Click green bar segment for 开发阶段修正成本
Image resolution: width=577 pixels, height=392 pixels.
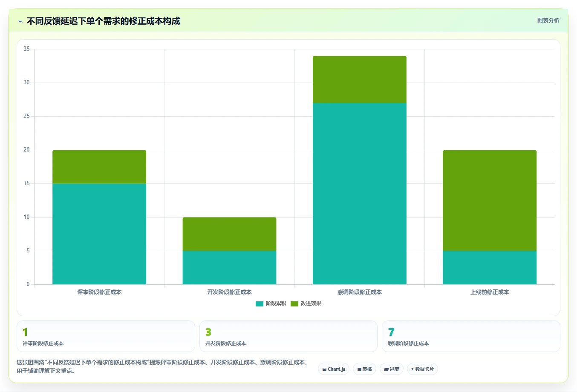[229, 234]
